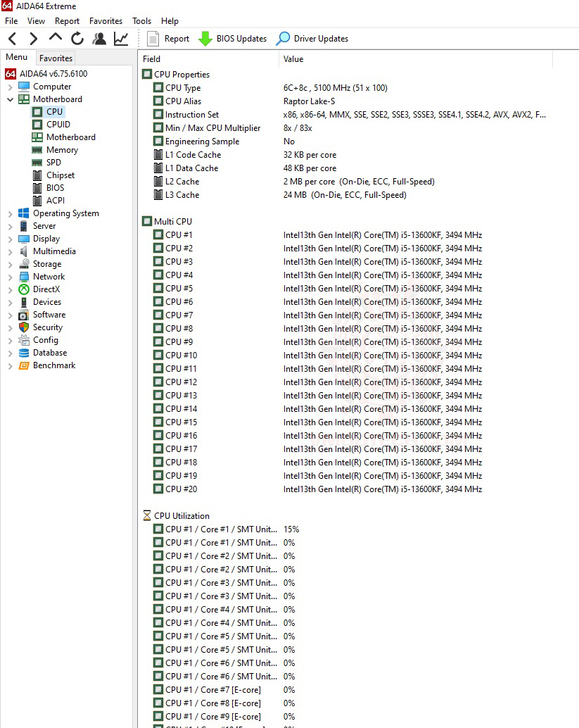
Task: Click the DirectX Xbox icon
Action: tap(24, 289)
